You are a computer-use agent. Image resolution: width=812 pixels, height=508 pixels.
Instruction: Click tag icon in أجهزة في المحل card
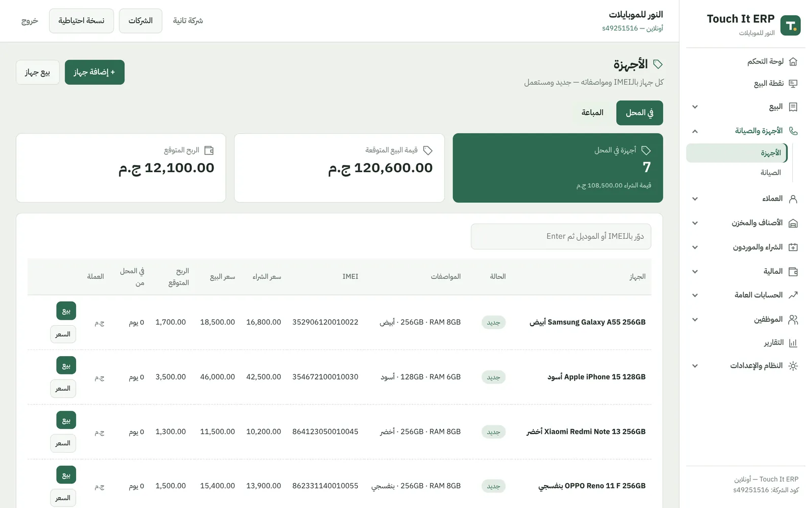[x=646, y=150]
